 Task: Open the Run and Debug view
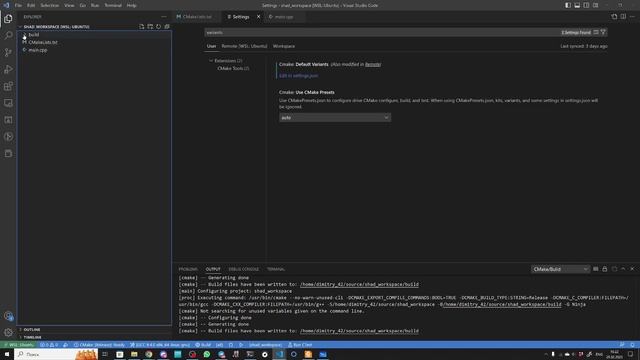tap(8, 69)
